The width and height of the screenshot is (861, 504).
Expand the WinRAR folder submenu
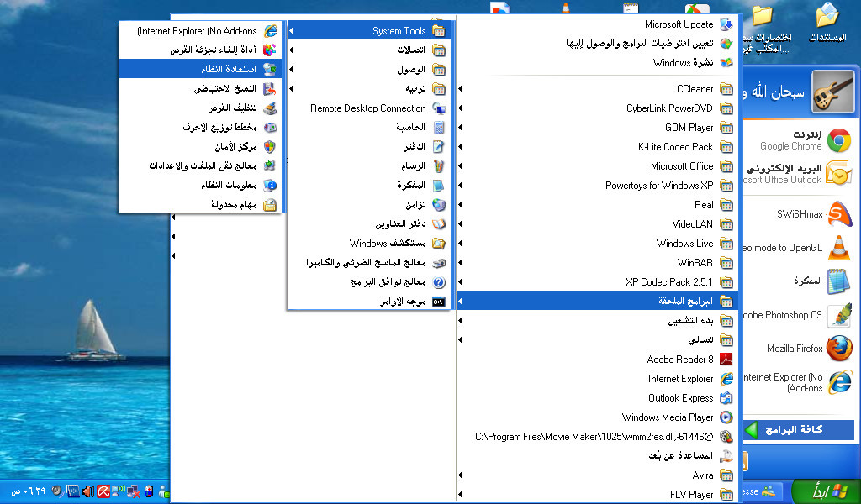(x=695, y=263)
